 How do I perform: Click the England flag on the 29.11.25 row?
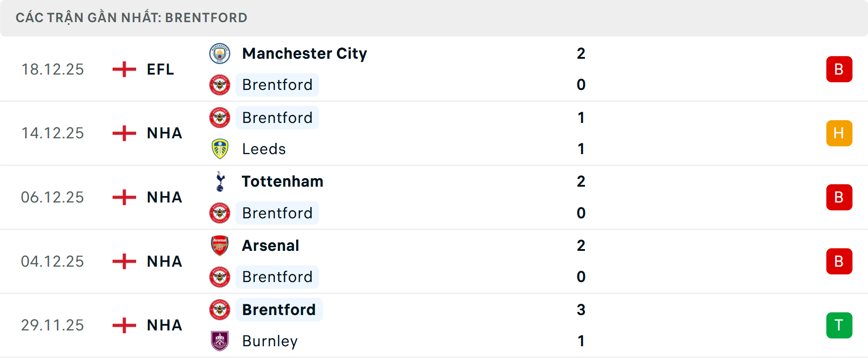tap(123, 325)
